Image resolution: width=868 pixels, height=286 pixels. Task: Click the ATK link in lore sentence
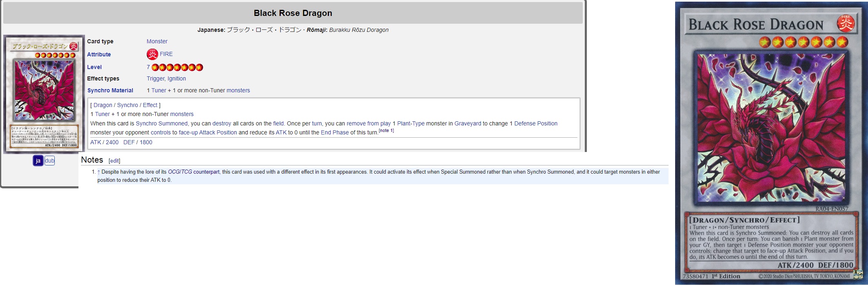(x=281, y=132)
